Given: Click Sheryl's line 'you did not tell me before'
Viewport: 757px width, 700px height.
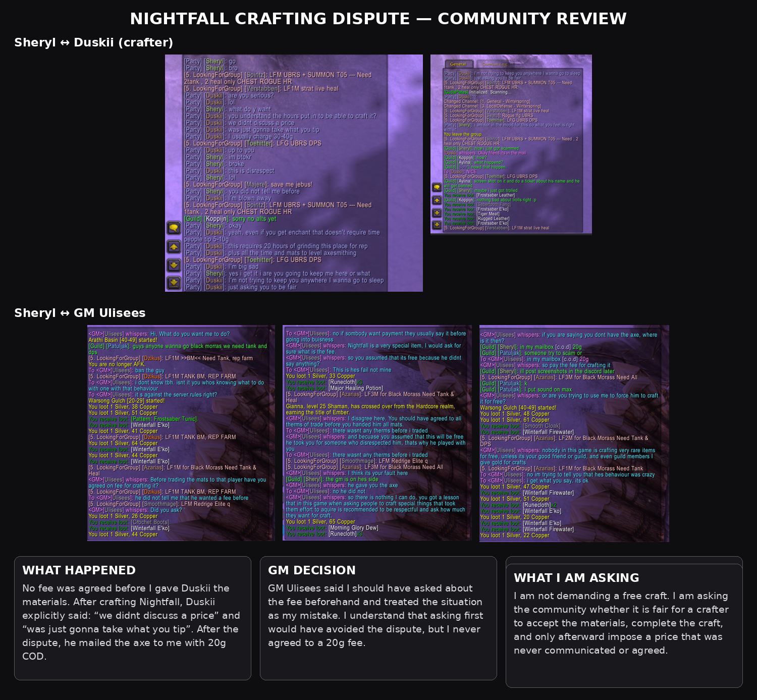Looking at the screenshot, I should [242, 192].
